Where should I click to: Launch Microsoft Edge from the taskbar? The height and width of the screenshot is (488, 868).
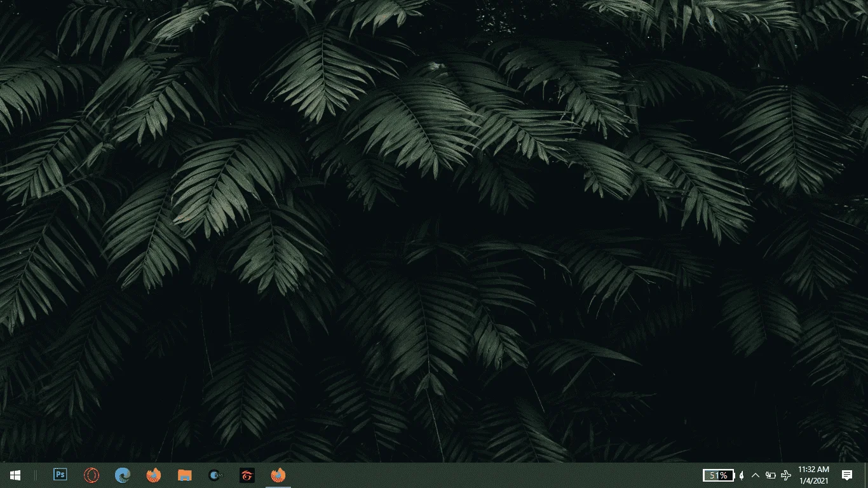coord(123,475)
